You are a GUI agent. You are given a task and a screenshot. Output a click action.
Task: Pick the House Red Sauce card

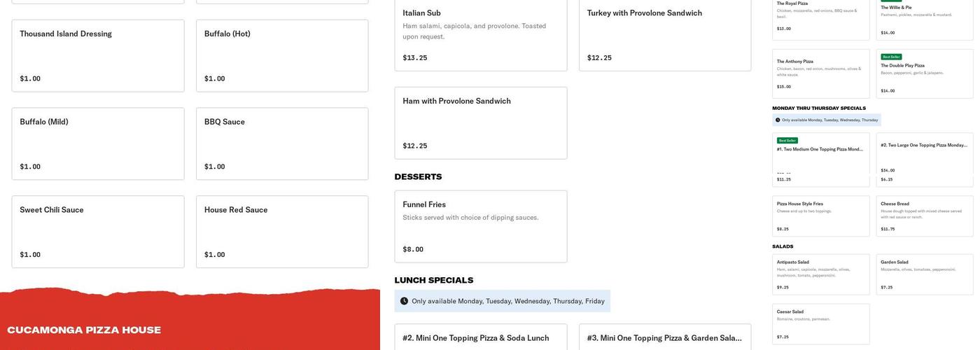point(282,232)
